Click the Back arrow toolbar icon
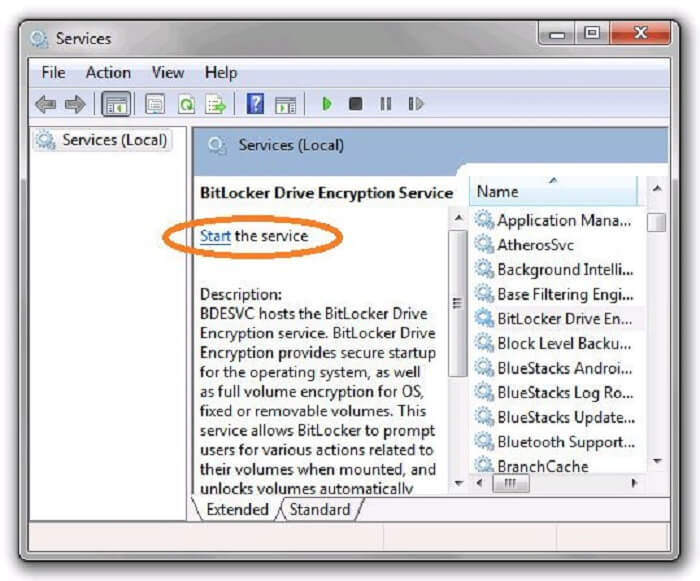The height and width of the screenshot is (581, 700). pyautogui.click(x=46, y=104)
